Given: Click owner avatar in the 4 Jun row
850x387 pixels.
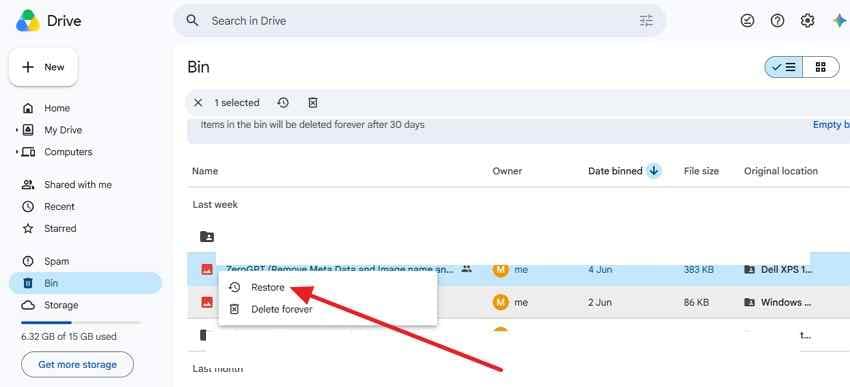Looking at the screenshot, I should tap(500, 269).
